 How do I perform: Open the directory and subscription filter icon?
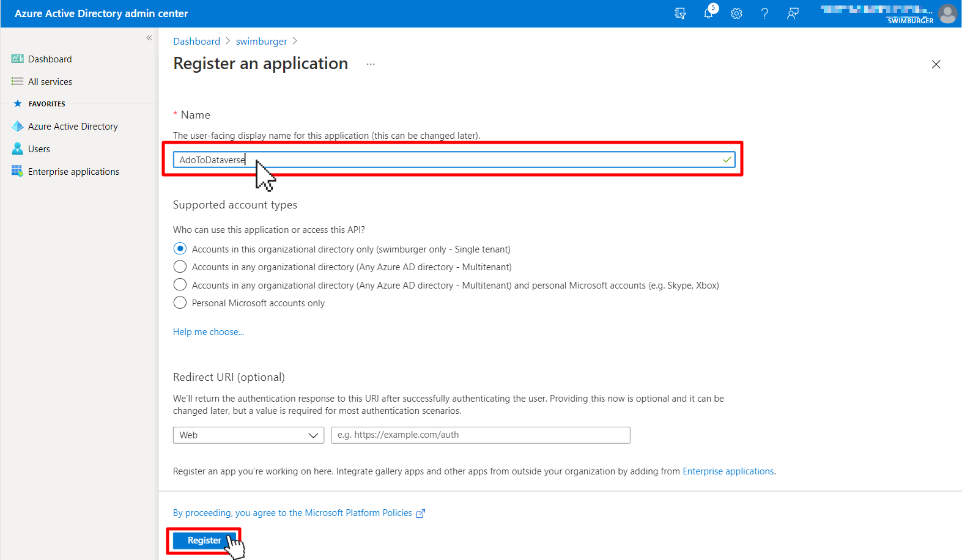[680, 13]
